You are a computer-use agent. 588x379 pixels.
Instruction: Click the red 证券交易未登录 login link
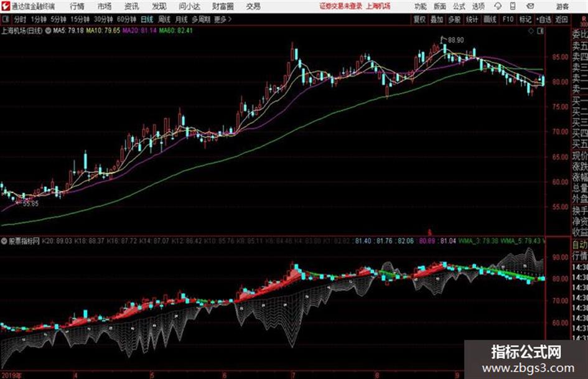click(x=341, y=6)
